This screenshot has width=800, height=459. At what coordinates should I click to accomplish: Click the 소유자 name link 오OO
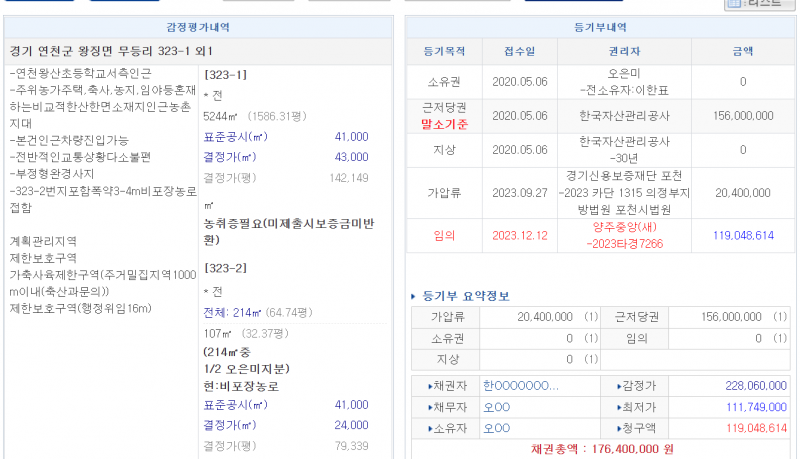(497, 428)
